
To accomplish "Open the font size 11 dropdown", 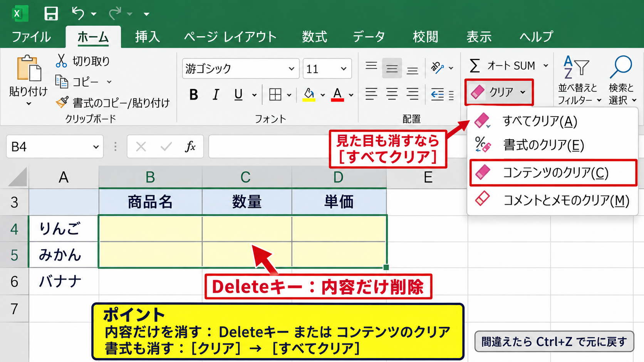I will point(344,69).
